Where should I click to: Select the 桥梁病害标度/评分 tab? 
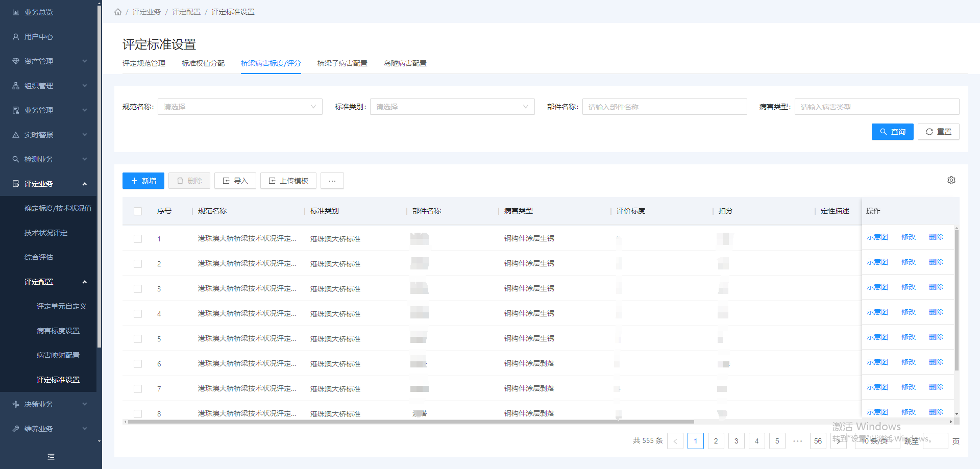coord(271,63)
